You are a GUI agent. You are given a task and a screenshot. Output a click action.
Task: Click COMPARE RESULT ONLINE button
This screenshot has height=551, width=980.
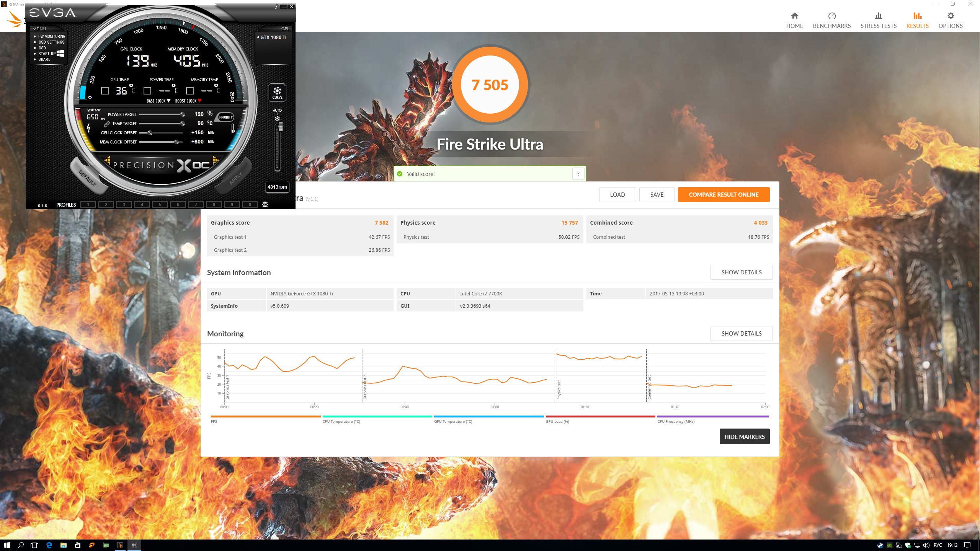[x=723, y=194]
